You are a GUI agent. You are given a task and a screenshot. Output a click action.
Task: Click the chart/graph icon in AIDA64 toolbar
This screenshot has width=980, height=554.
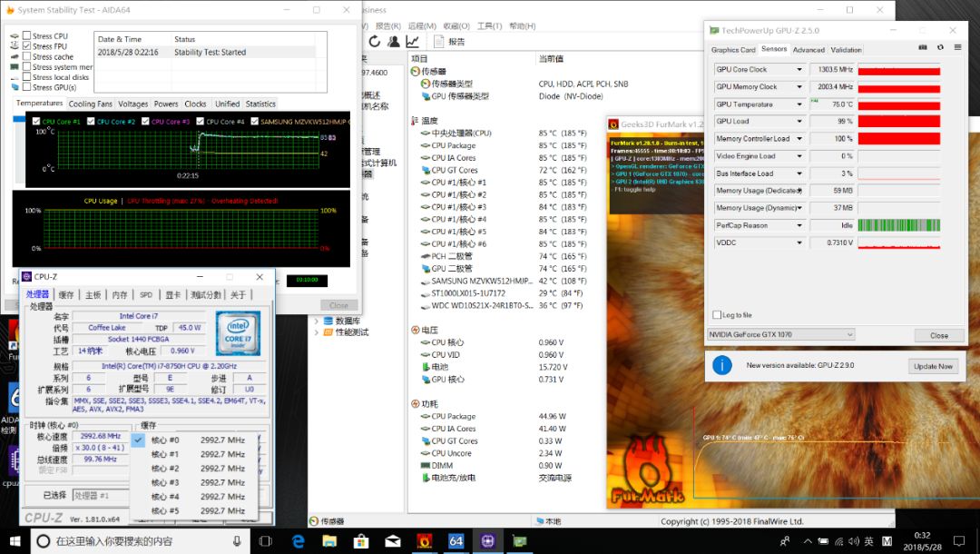coord(412,41)
